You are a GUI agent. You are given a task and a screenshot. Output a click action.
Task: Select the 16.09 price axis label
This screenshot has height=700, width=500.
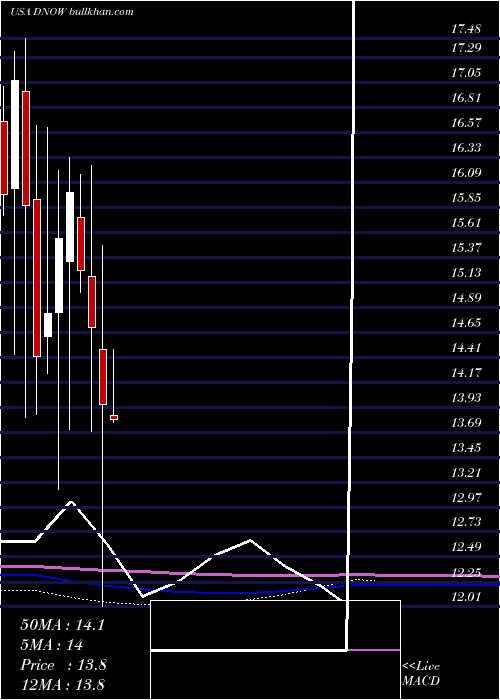(x=466, y=172)
